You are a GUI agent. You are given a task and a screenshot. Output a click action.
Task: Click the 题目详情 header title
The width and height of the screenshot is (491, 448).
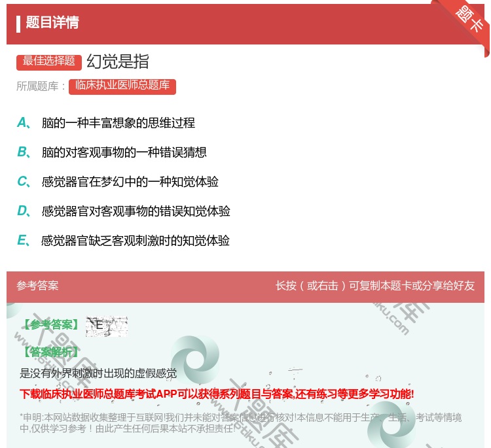[52, 22]
